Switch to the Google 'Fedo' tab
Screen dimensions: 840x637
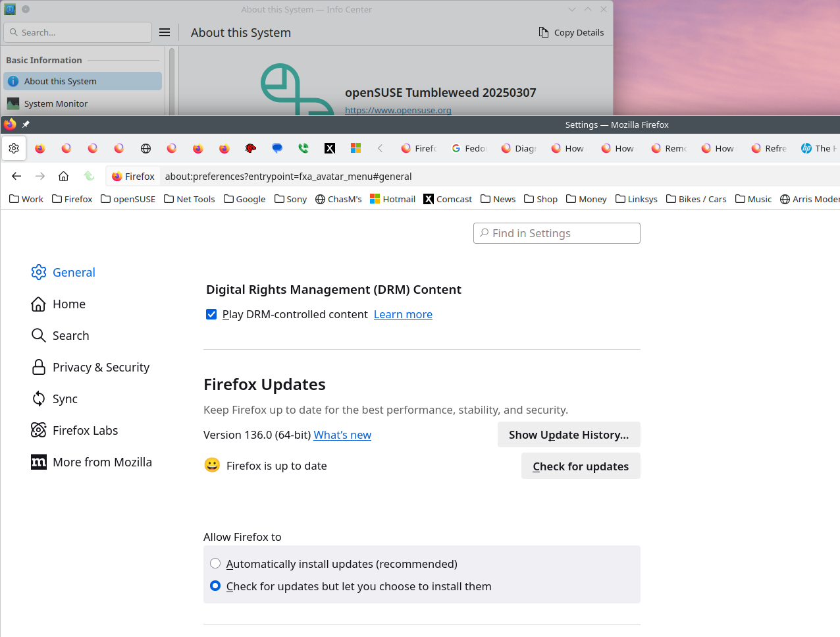469,148
